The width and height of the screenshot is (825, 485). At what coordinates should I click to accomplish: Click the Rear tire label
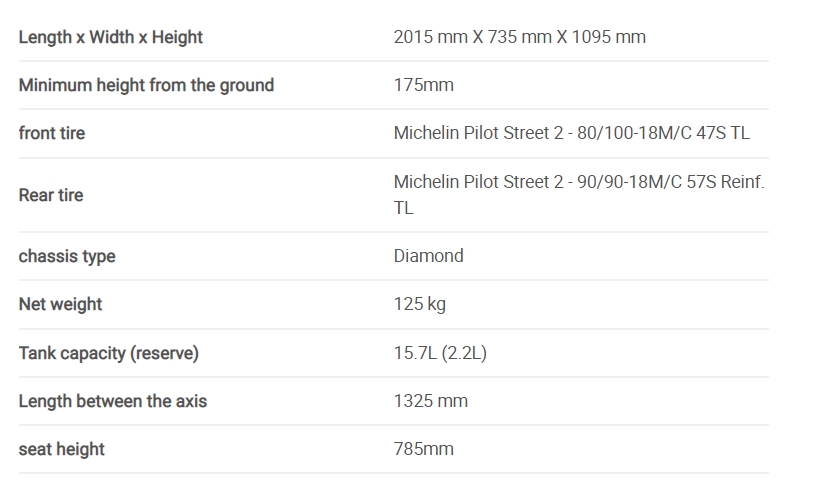tap(51, 195)
